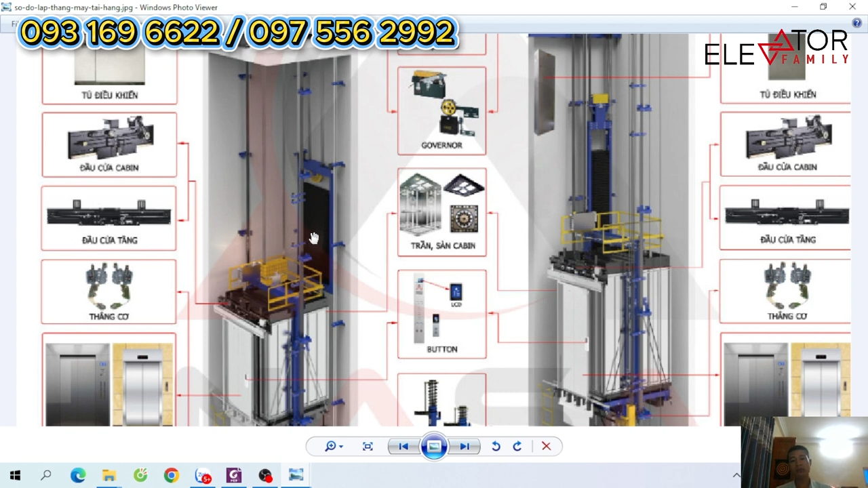Image resolution: width=868 pixels, height=488 pixels.
Task: Open Google Chrome from taskbar
Action: click(x=171, y=475)
